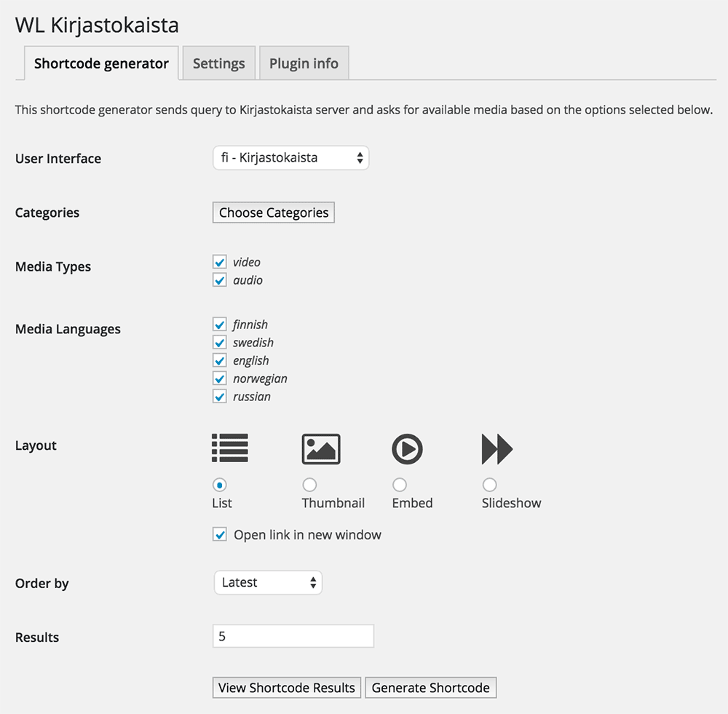
Task: Toggle the russian language checkbox
Action: (x=220, y=397)
